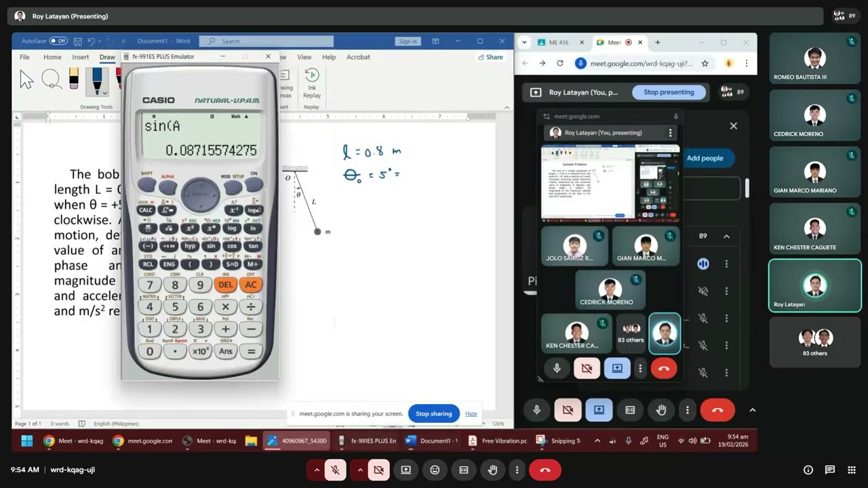Open audio settings arrow beside the mic button

[317, 470]
